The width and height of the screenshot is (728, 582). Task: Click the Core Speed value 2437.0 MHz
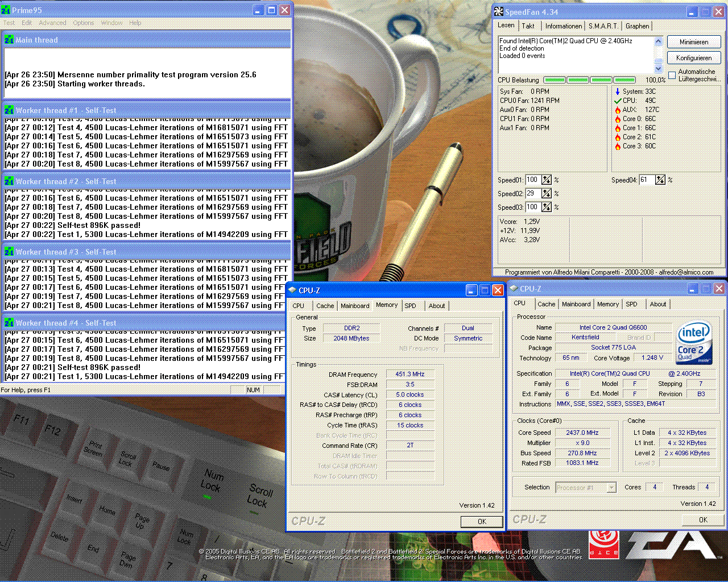pos(582,433)
